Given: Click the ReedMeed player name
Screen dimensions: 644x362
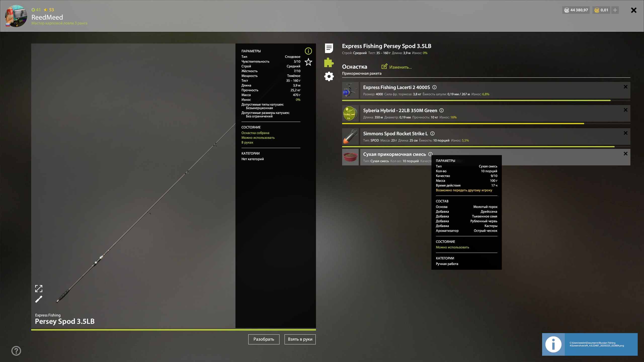Looking at the screenshot, I should coord(47,17).
